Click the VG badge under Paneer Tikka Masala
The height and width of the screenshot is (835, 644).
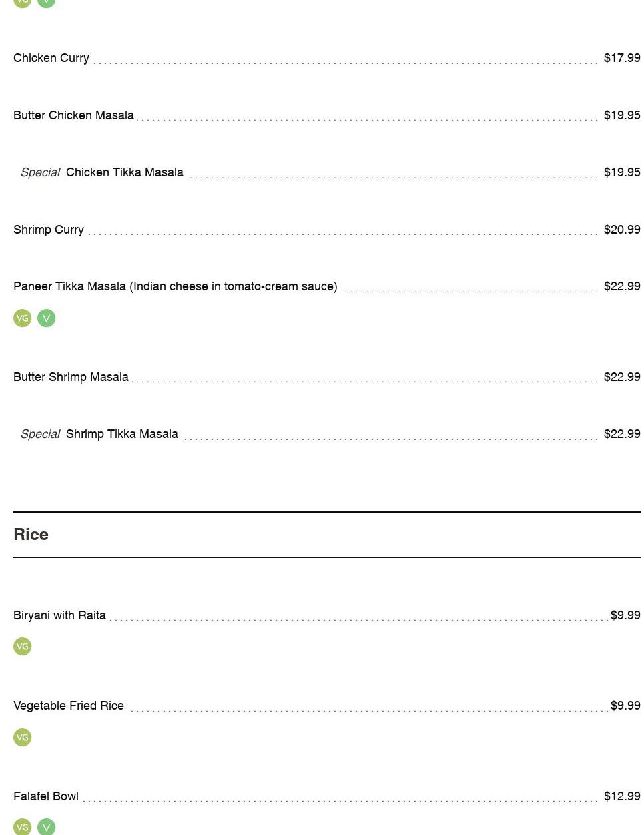[23, 318]
